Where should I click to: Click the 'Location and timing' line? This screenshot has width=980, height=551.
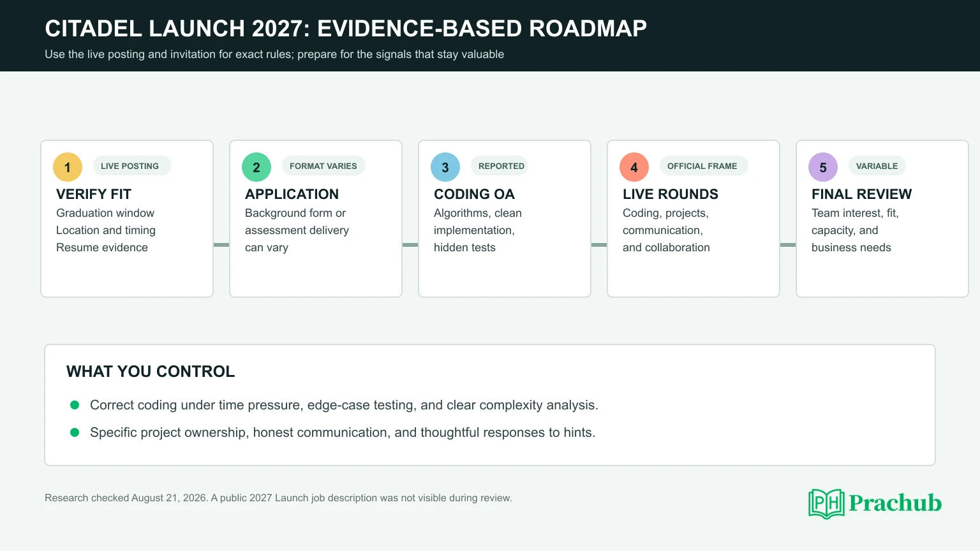(x=106, y=230)
